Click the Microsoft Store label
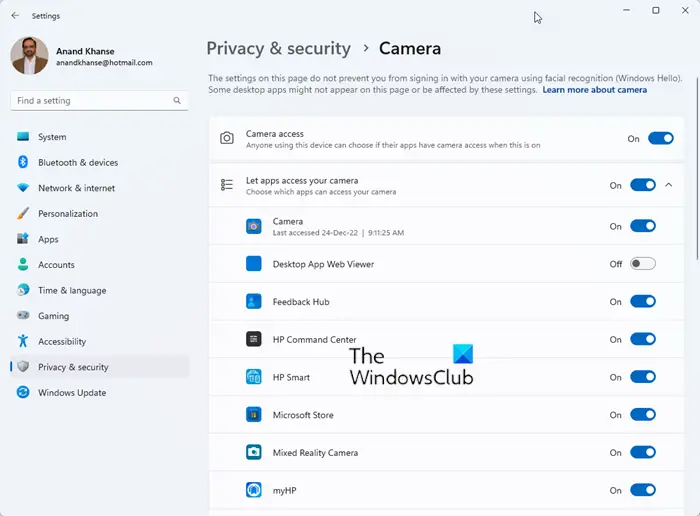The image size is (700, 516). pos(303,415)
